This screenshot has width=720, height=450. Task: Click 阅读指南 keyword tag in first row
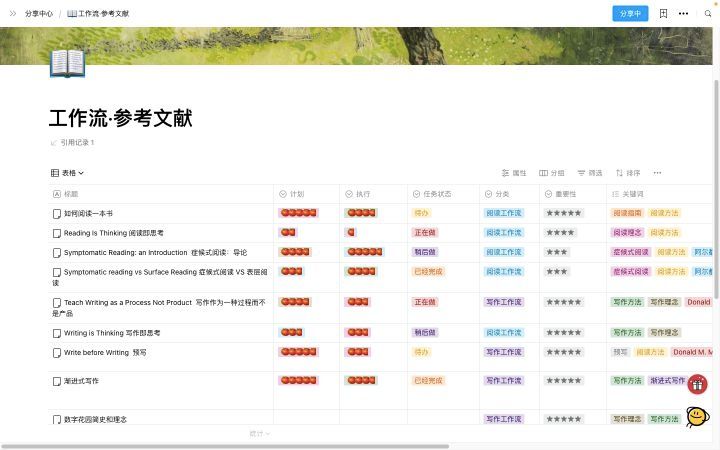tap(627, 213)
